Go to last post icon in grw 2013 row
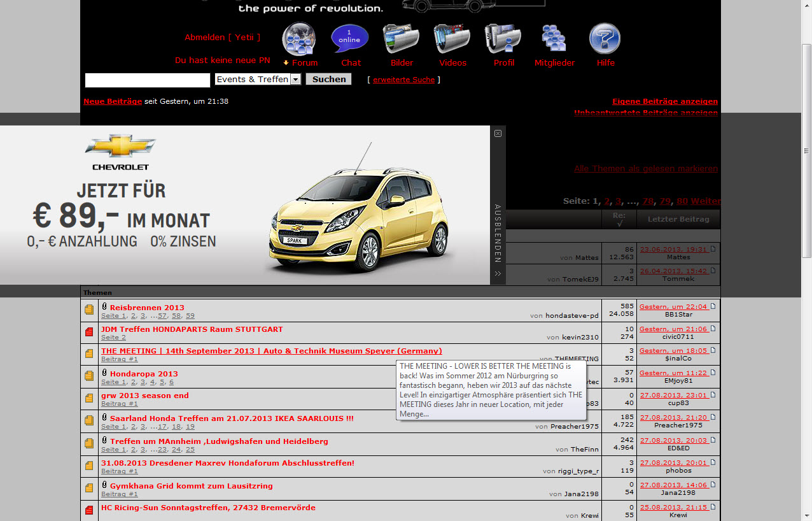The width and height of the screenshot is (812, 521). click(x=713, y=395)
